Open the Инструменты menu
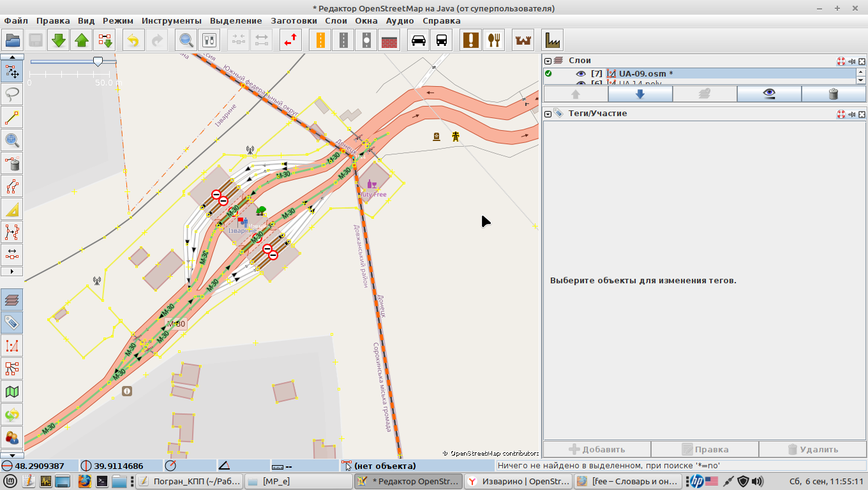This screenshot has height=490, width=868. 171,20
